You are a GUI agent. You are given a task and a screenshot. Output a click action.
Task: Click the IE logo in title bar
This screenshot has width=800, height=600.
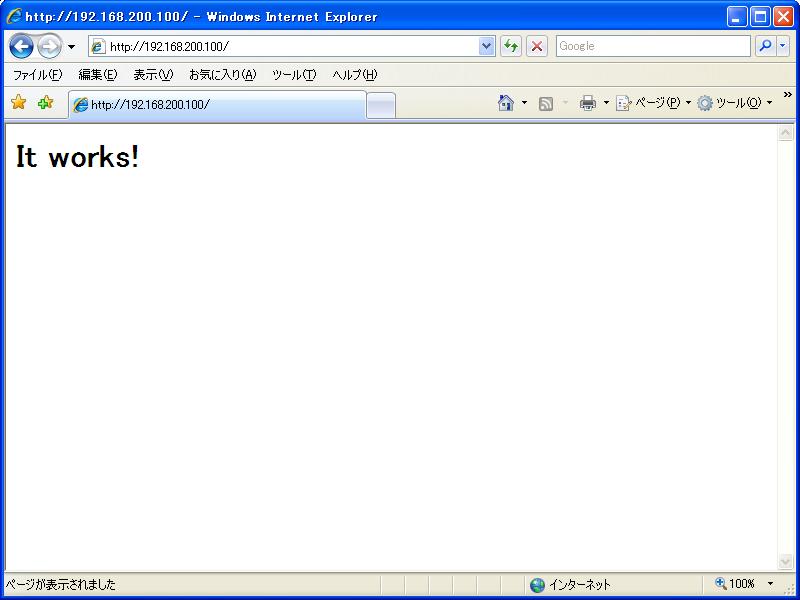14,16
